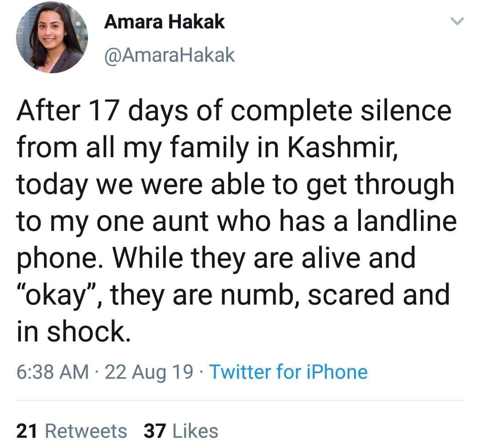
Task: Click the retweet count number 21
Action: (27, 431)
